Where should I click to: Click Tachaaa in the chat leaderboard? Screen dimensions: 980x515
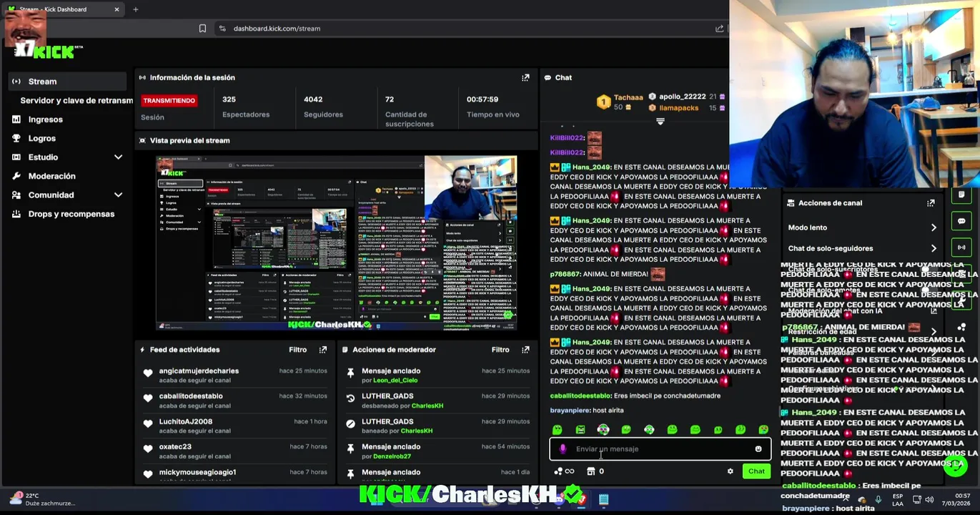628,97
